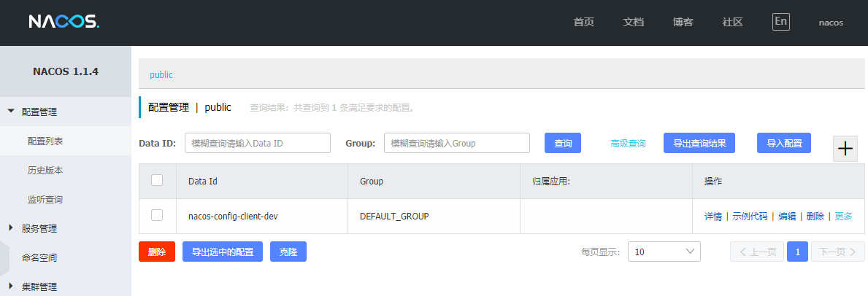The width and height of the screenshot is (868, 296).
Task: Open the 每页显示 page size dropdown
Action: 664,252
